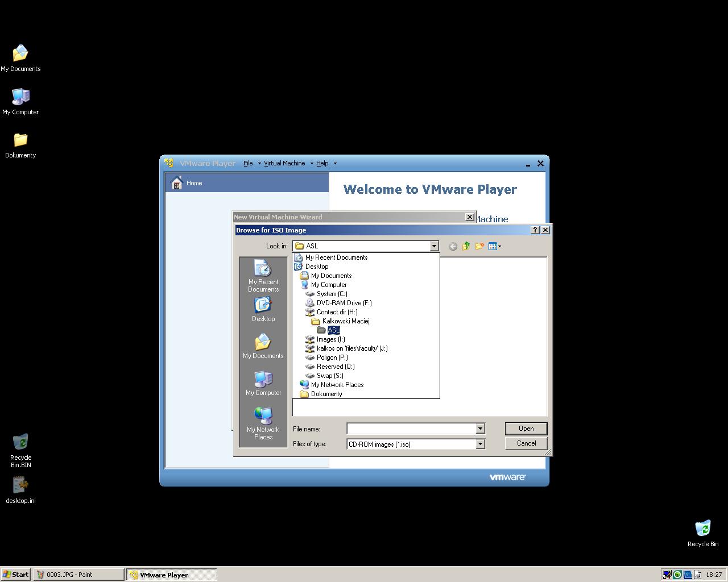The height and width of the screenshot is (582, 728).
Task: Select System (C:) drive
Action: [x=366, y=294]
